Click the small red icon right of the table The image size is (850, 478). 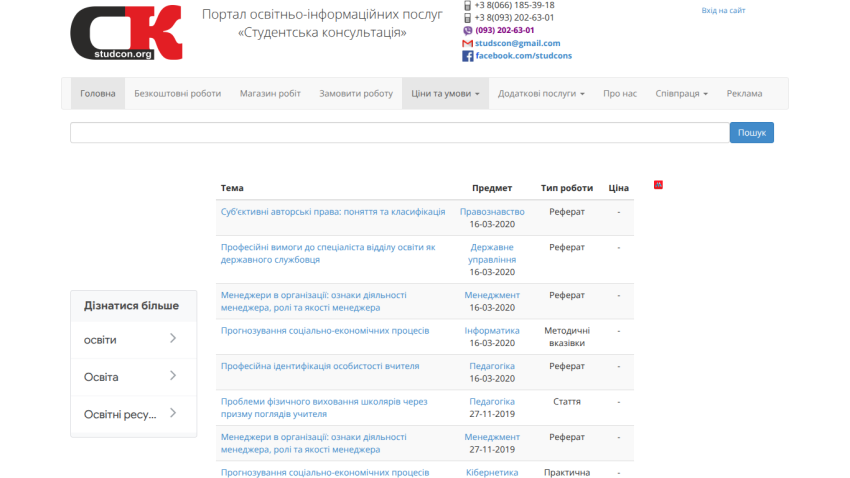tap(658, 185)
